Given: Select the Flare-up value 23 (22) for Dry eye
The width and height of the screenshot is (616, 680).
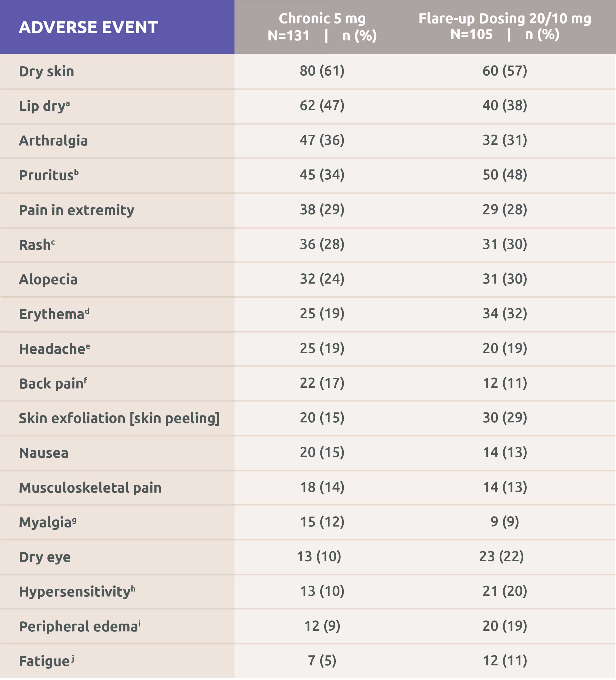Looking at the screenshot, I should [x=501, y=557].
